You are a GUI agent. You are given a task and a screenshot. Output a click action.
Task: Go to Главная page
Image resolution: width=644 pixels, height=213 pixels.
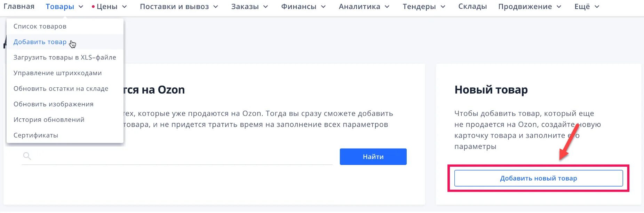[19, 7]
